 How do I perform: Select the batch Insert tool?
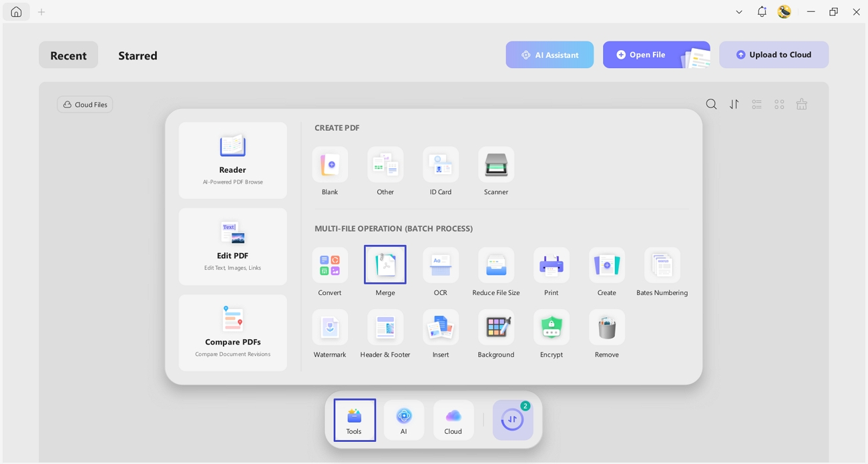[x=441, y=334]
